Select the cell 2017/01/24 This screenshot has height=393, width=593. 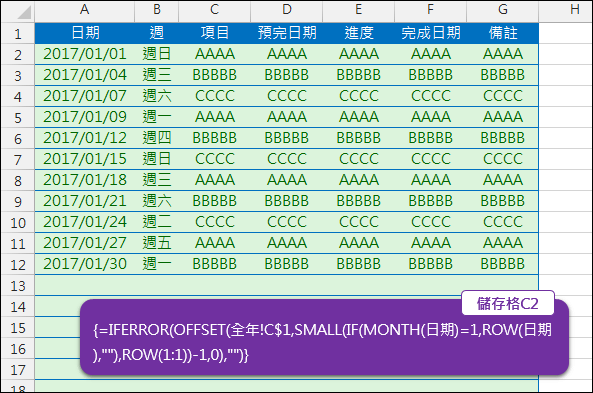click(85, 222)
